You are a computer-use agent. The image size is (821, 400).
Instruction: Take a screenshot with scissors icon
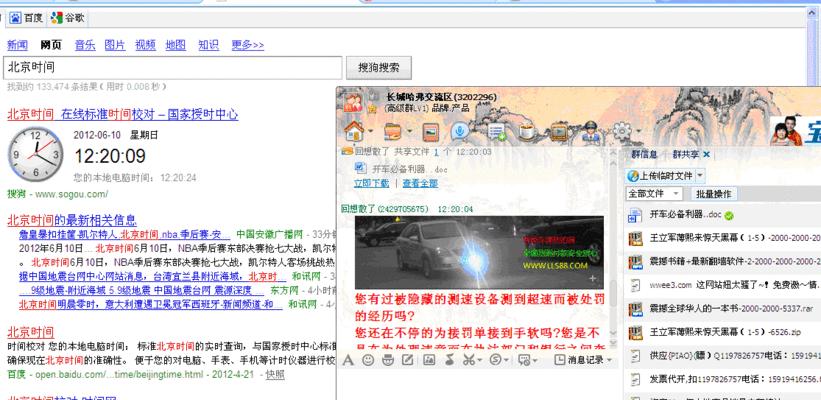tap(468, 360)
